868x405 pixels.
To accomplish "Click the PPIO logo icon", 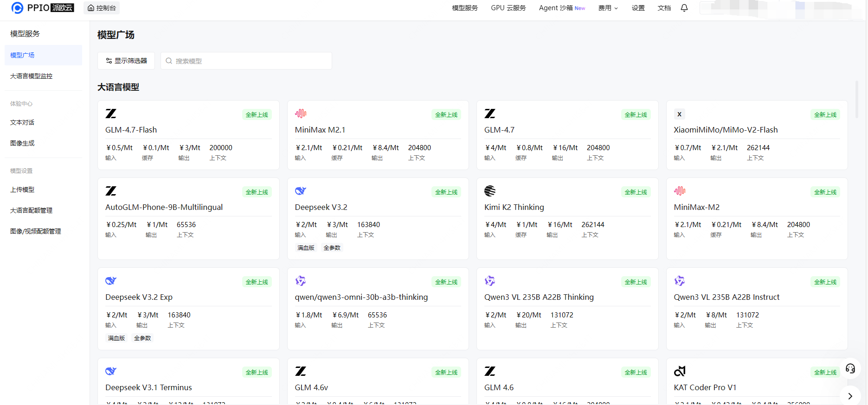I will click(x=17, y=8).
